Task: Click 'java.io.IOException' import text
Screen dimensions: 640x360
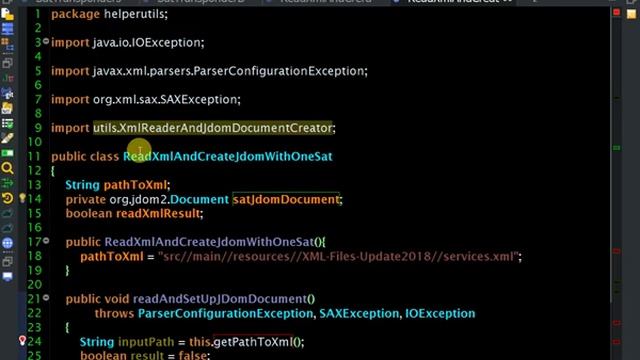Action: pyautogui.click(x=147, y=42)
